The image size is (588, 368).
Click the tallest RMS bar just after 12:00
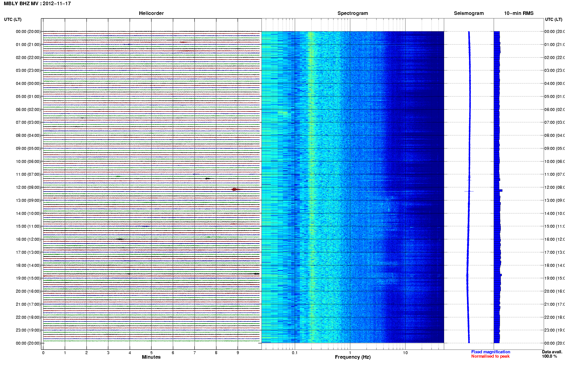point(498,191)
